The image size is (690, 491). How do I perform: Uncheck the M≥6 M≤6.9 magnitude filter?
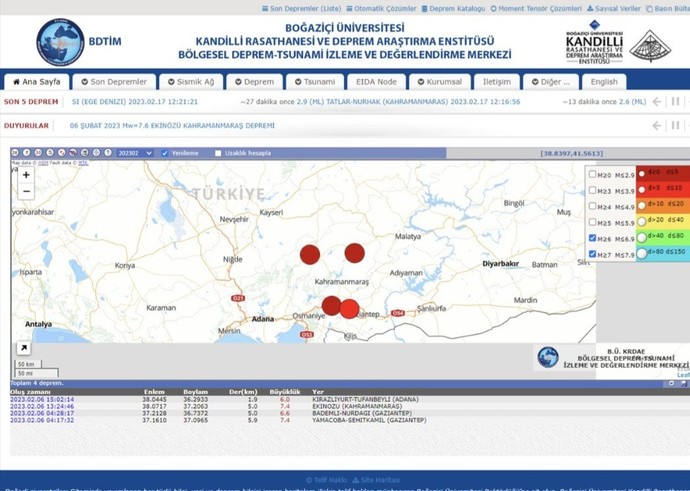(x=592, y=238)
